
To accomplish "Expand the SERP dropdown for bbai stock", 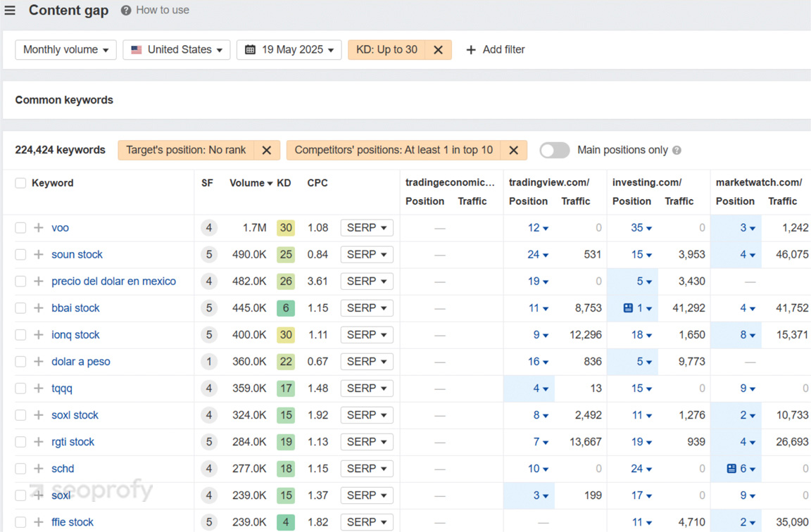I will click(x=367, y=308).
